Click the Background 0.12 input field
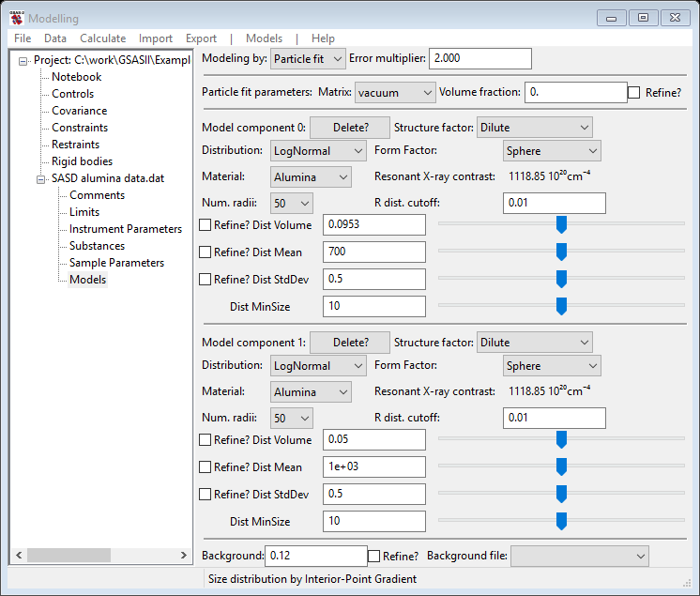The image size is (700, 596). pos(316,556)
